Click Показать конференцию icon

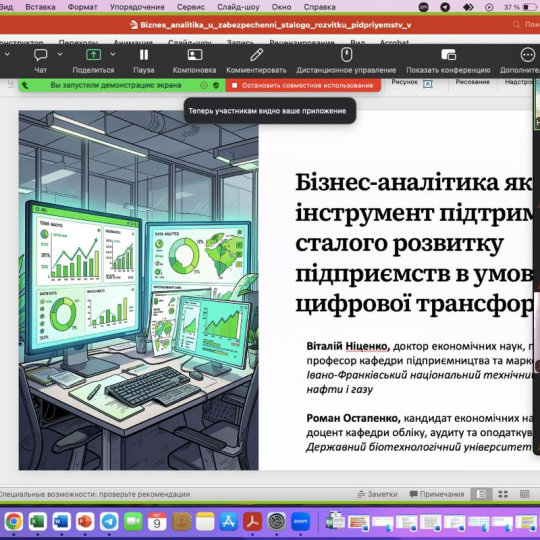pyautogui.click(x=448, y=54)
